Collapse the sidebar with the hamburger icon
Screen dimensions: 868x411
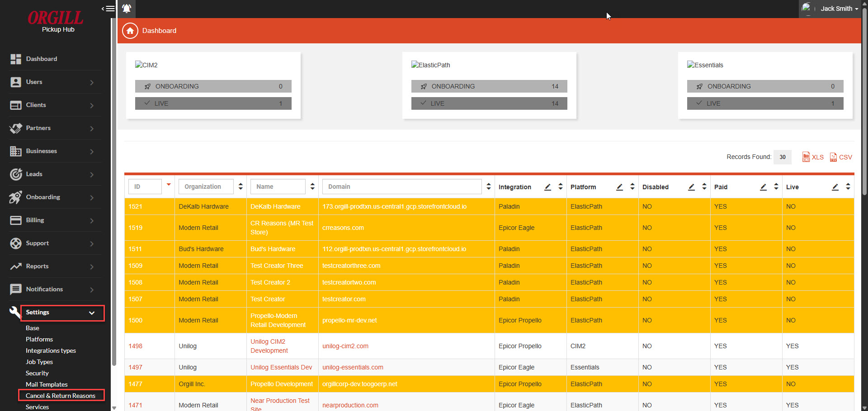tap(108, 9)
